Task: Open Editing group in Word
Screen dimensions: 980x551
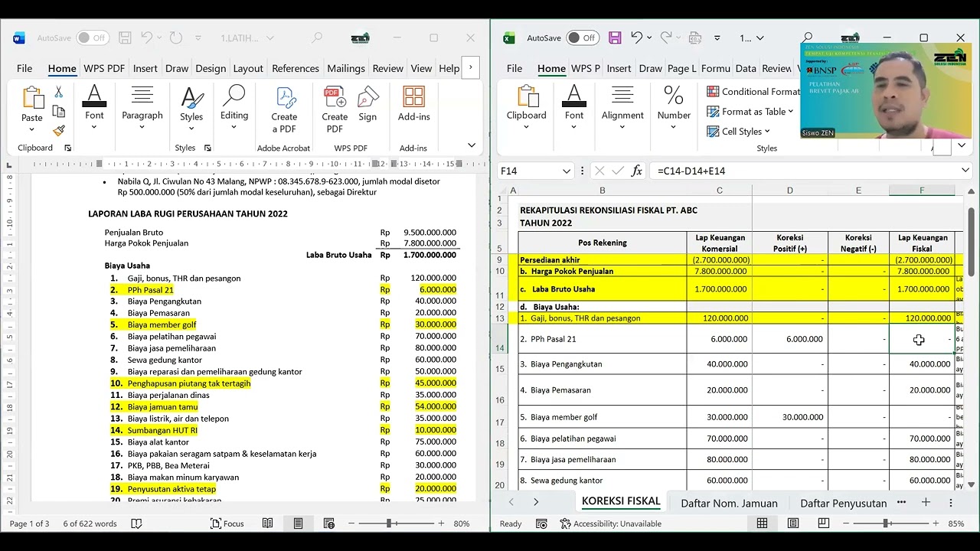Action: [x=234, y=107]
